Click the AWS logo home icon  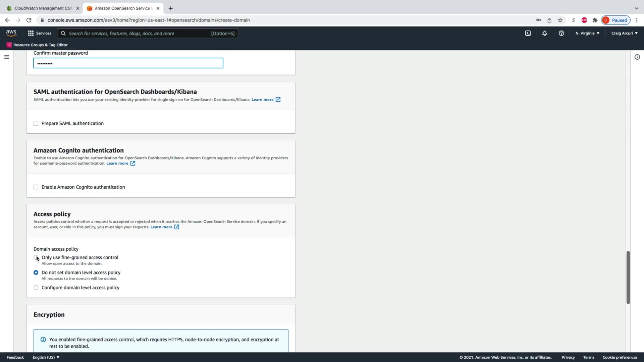(x=11, y=33)
